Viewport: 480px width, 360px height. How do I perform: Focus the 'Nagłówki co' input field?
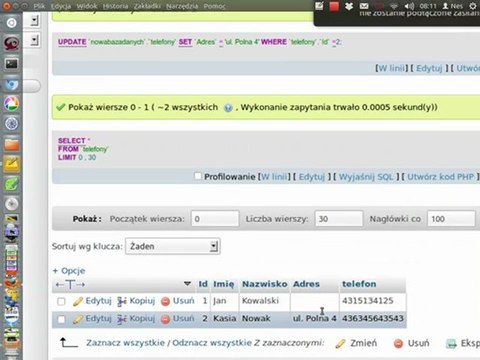click(451, 219)
